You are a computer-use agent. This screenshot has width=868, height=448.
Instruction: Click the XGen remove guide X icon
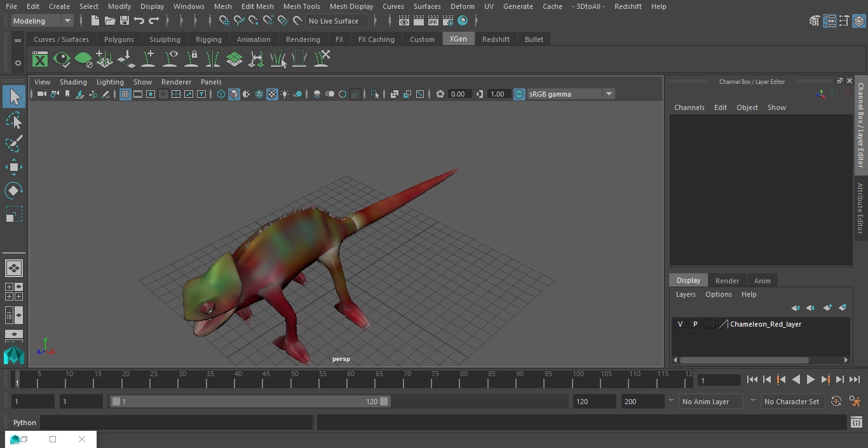click(321, 59)
